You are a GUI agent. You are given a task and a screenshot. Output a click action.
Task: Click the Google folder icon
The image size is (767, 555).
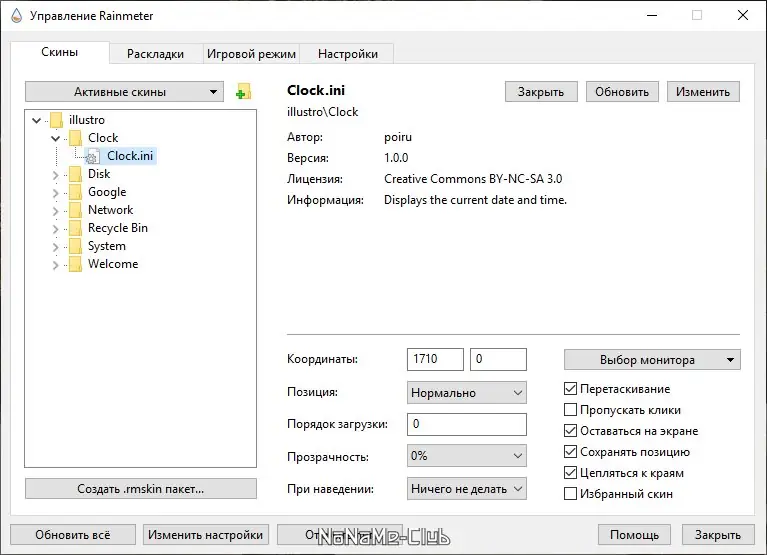(x=74, y=192)
